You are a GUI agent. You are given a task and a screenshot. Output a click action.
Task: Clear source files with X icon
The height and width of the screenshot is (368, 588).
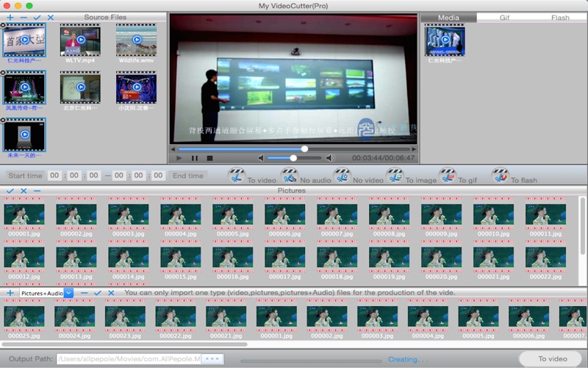[51, 17]
